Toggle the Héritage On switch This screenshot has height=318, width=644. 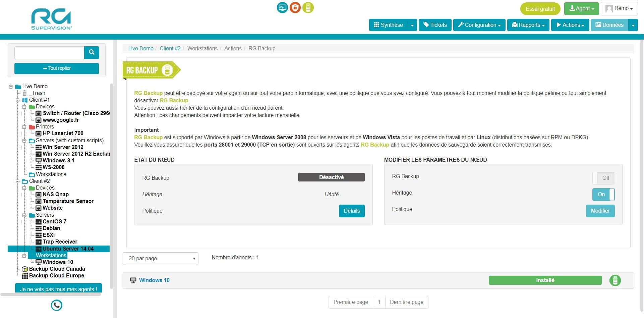pyautogui.click(x=603, y=194)
